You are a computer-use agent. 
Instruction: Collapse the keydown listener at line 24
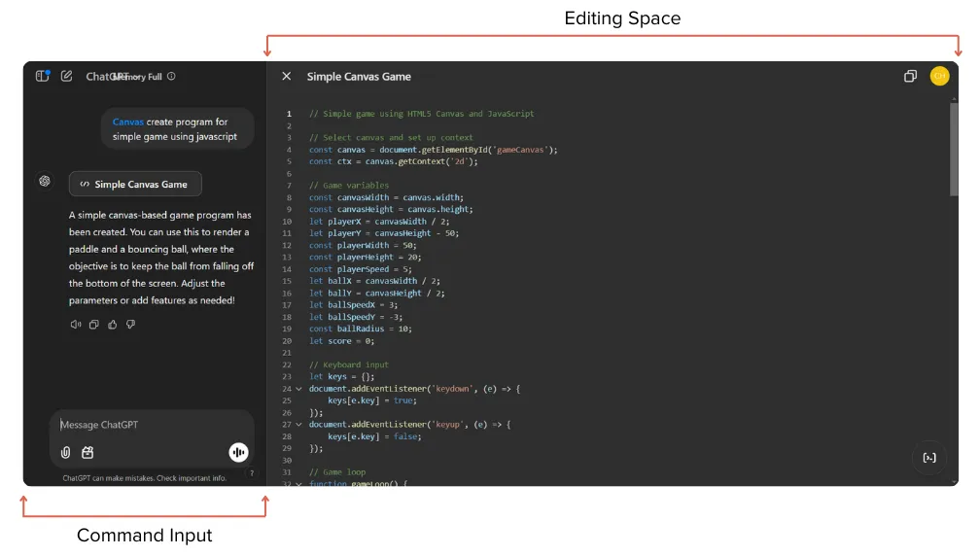click(298, 389)
